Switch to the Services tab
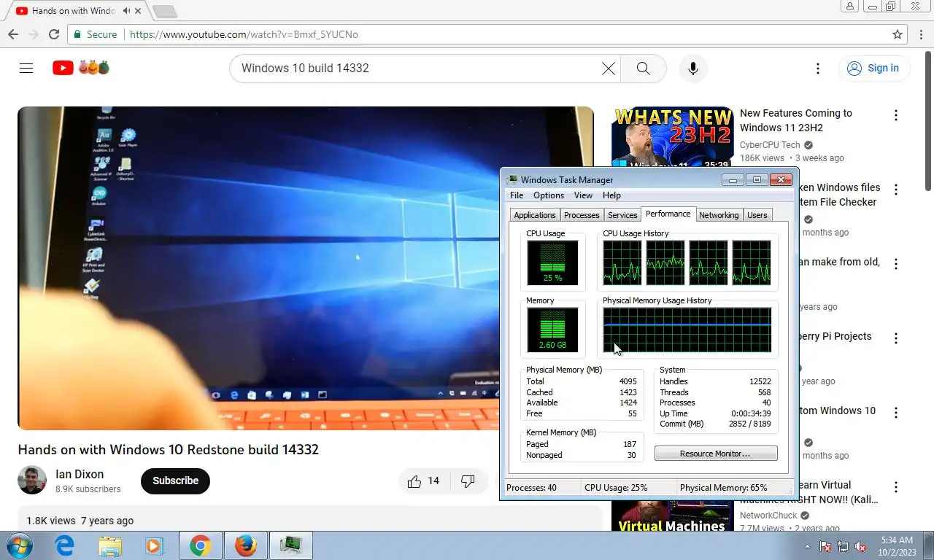Viewport: 934px width, 560px height. point(622,215)
